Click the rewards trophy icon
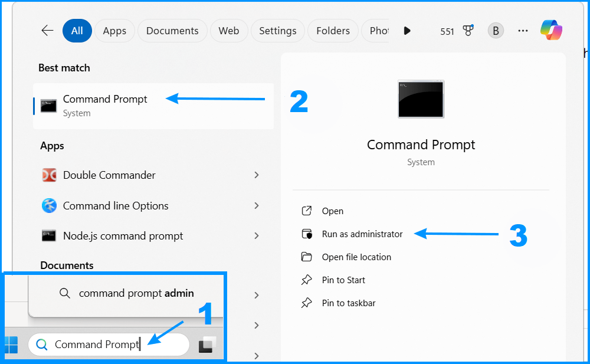The image size is (590, 364). (x=468, y=30)
